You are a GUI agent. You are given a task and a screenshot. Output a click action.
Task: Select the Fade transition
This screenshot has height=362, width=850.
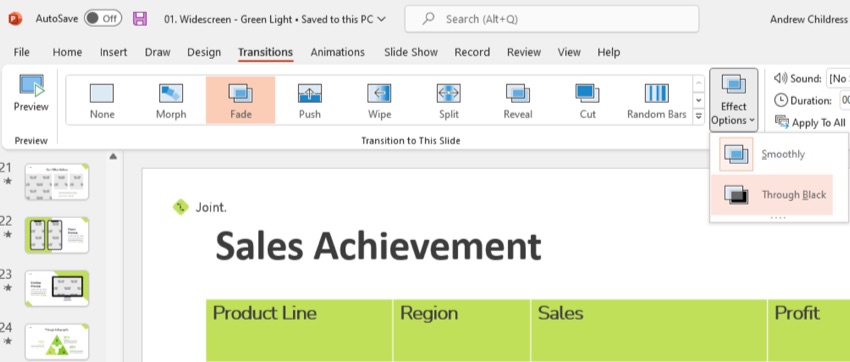[241, 101]
